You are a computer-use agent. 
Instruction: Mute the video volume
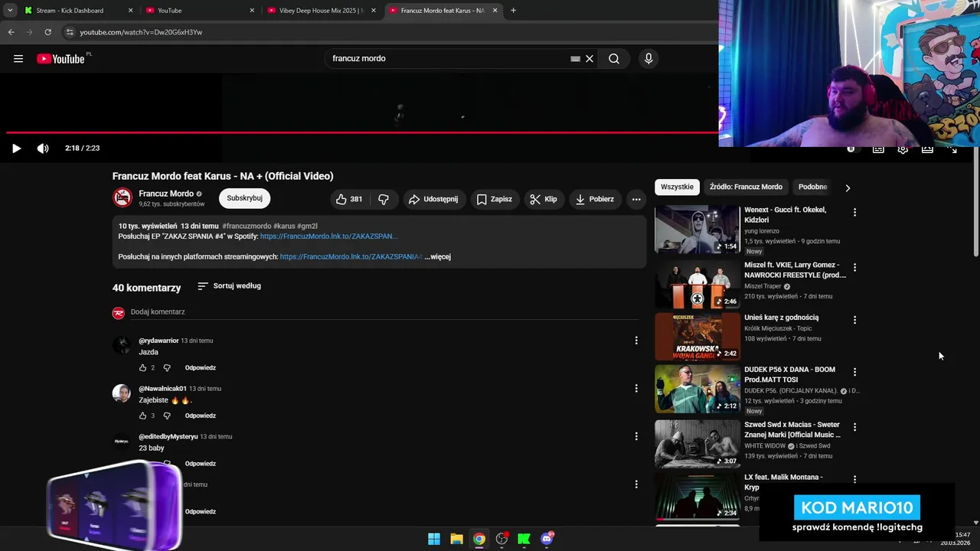[x=43, y=148]
